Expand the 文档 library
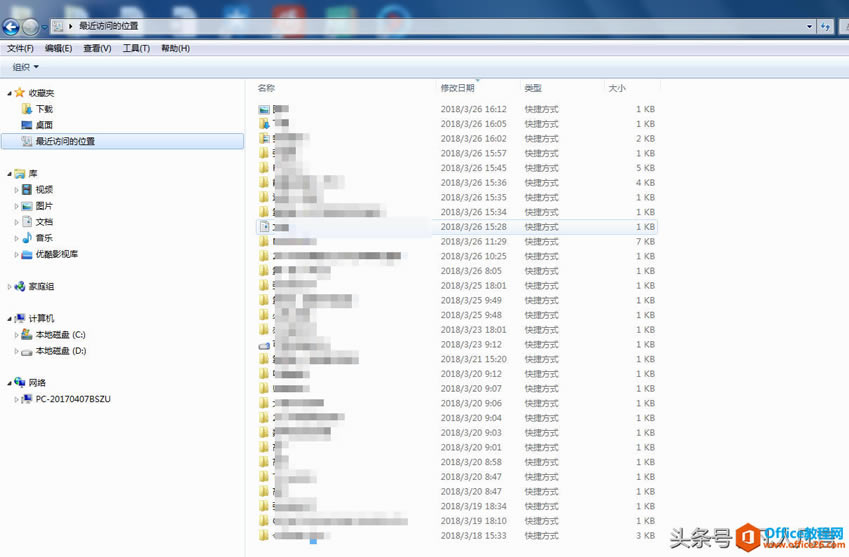The image size is (849, 557). click(x=16, y=222)
